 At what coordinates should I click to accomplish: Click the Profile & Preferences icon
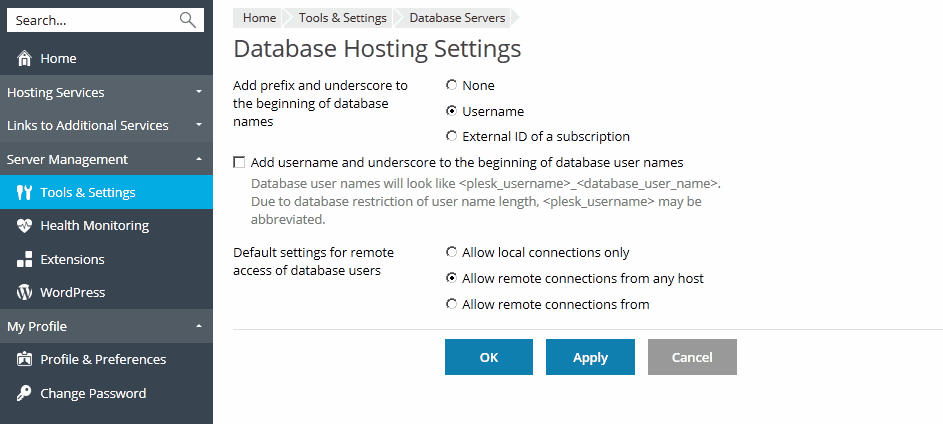click(x=25, y=360)
